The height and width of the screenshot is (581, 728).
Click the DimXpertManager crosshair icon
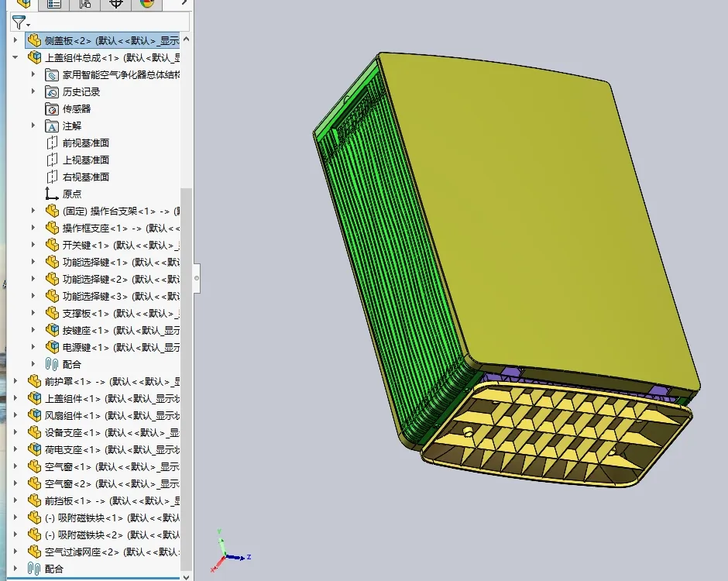(115, 5)
